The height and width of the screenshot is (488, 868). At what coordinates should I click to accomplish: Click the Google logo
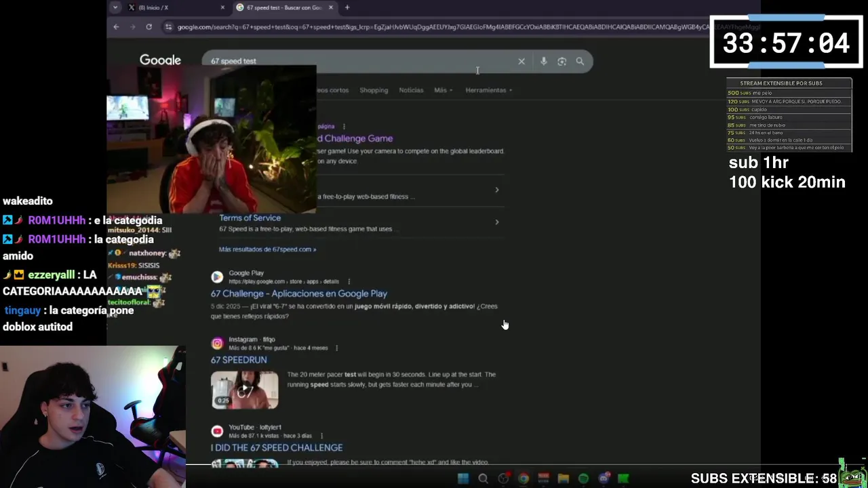[160, 60]
